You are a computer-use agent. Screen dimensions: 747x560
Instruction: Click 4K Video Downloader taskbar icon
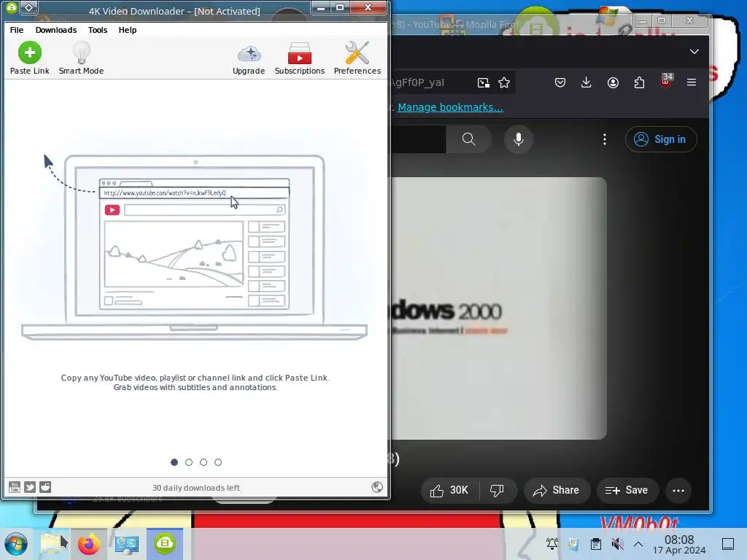pyautogui.click(x=165, y=543)
